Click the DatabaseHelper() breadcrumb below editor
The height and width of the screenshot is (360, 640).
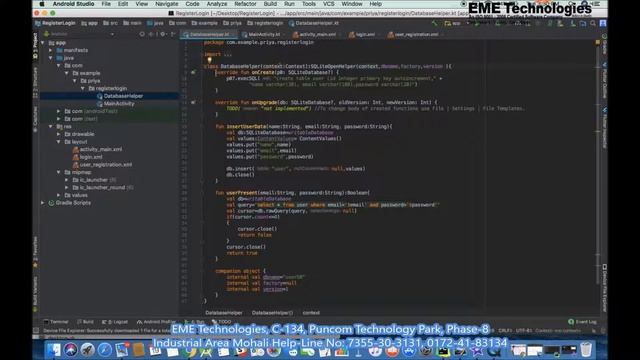point(272,313)
